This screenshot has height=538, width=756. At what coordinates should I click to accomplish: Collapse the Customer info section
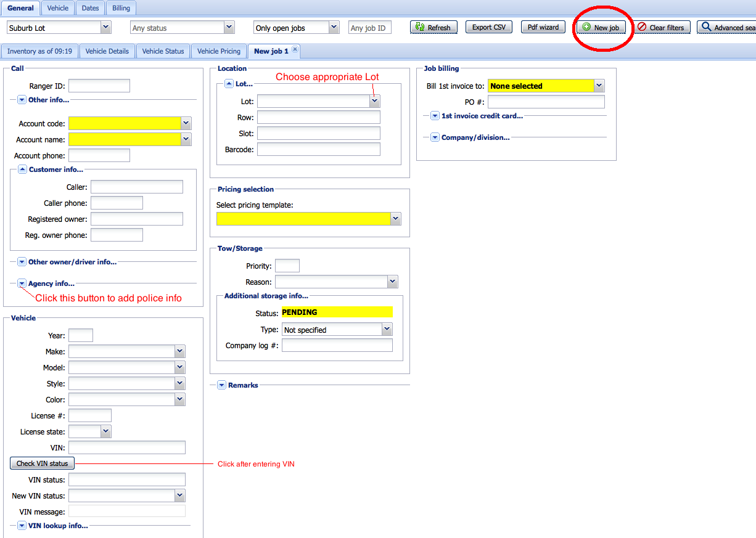[23, 169]
